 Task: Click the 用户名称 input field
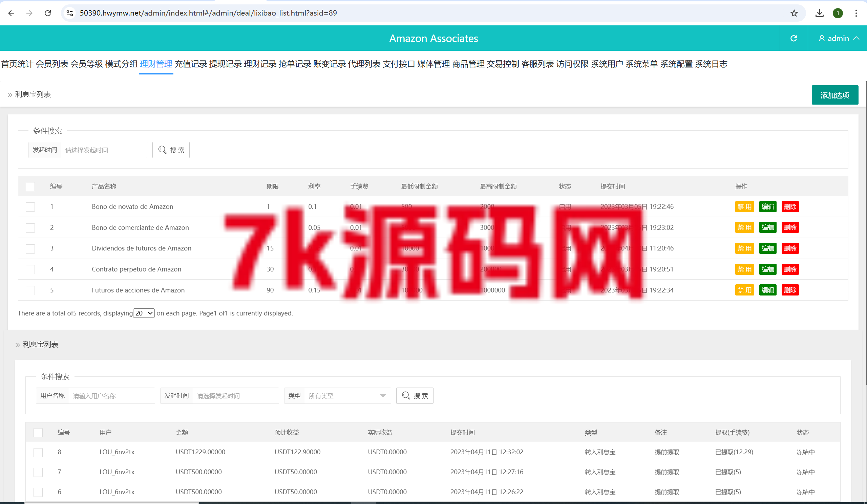click(x=112, y=396)
